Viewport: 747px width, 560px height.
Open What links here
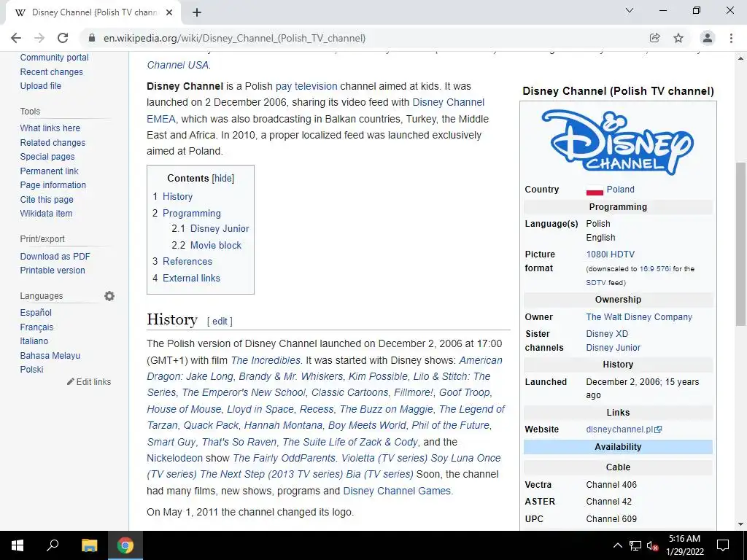(50, 128)
